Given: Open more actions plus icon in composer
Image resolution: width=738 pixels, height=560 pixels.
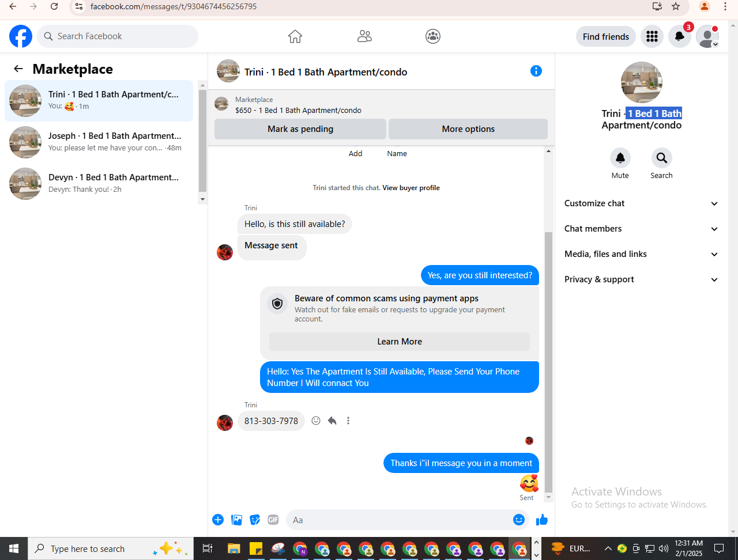Looking at the screenshot, I should point(218,520).
